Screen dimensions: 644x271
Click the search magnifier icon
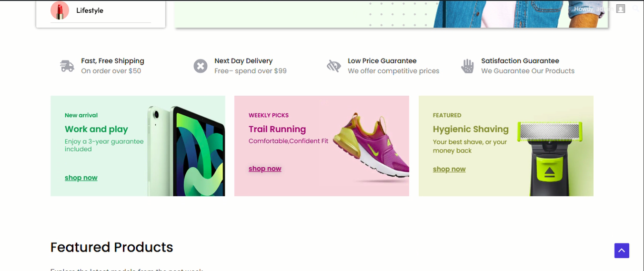coord(636,9)
